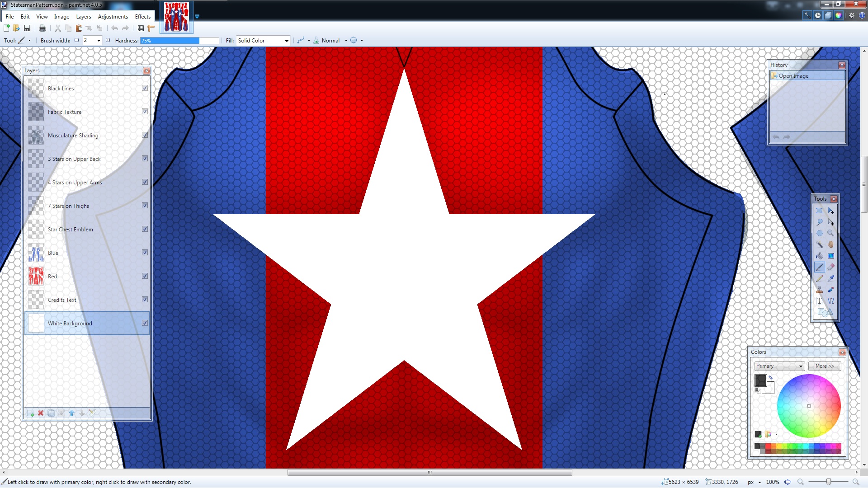The width and height of the screenshot is (868, 488).
Task: Uncheck the Red layer visibility
Action: (145, 276)
